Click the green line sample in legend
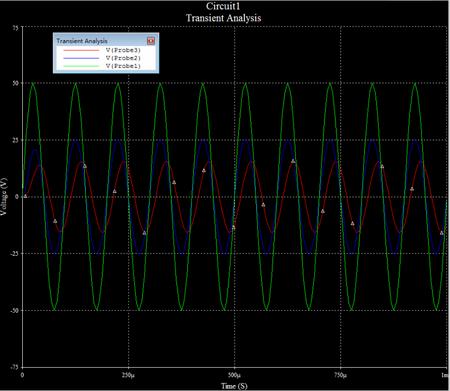Image resolution: width=450 pixels, height=391 pixels. [x=81, y=66]
